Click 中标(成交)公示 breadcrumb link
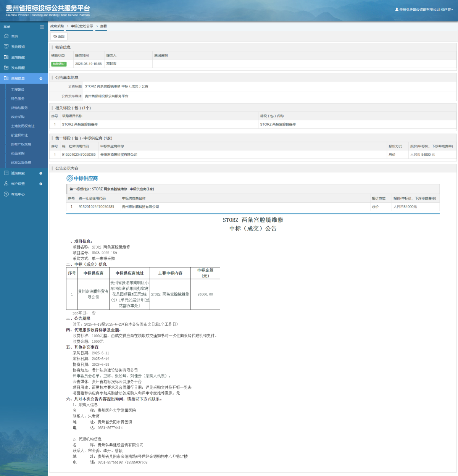 [x=82, y=26]
